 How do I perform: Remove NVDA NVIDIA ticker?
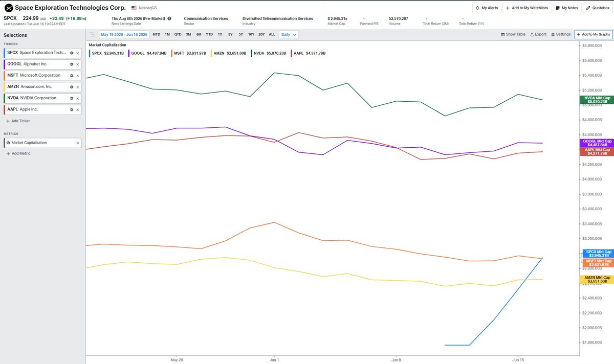point(78,98)
